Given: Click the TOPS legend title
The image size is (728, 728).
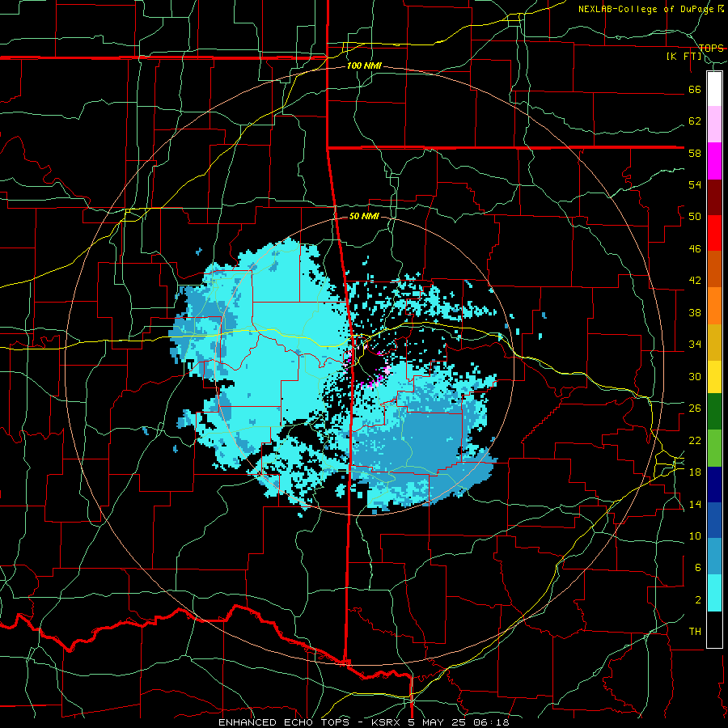Looking at the screenshot, I should tap(711, 48).
